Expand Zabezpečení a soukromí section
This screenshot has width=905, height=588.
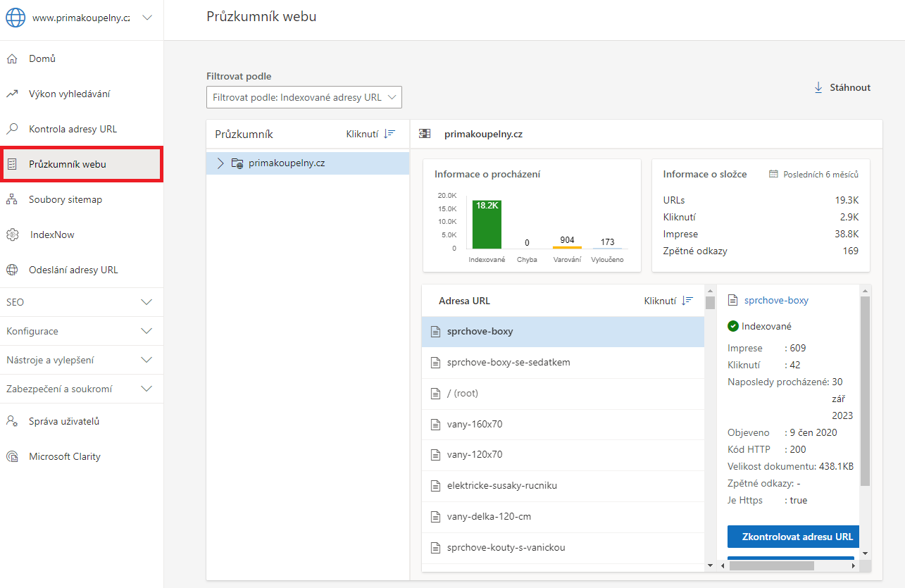click(82, 389)
